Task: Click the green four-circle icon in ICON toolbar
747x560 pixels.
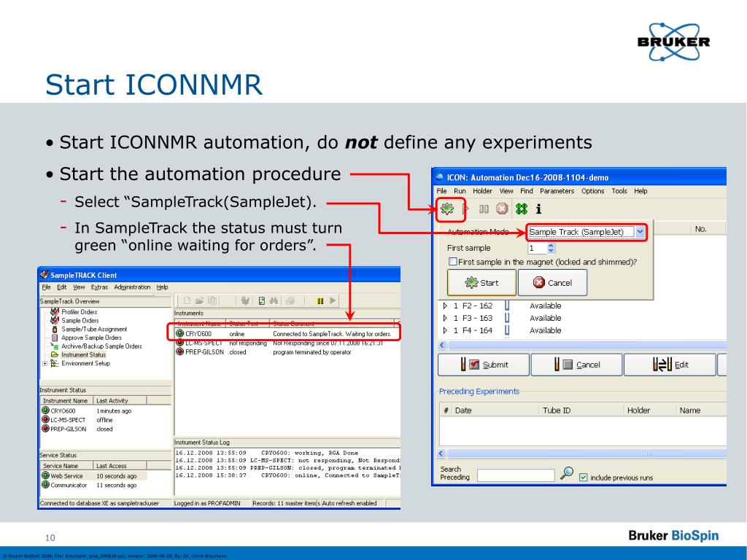Action: (x=522, y=209)
